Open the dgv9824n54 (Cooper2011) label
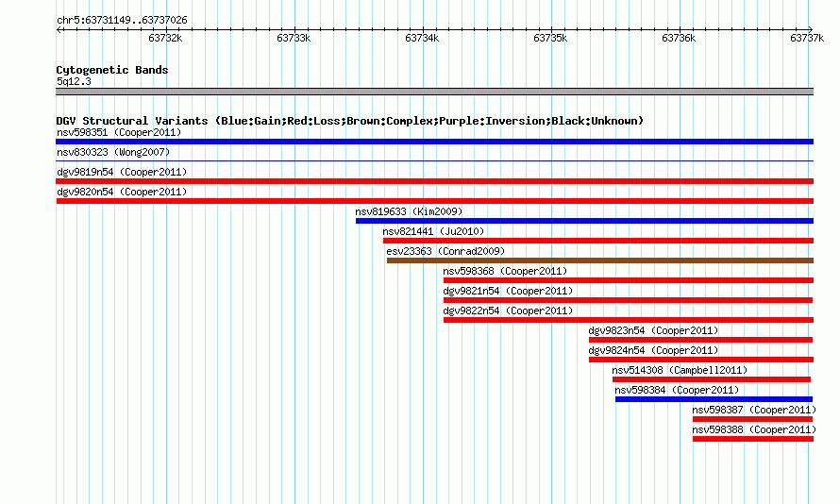 (653, 350)
